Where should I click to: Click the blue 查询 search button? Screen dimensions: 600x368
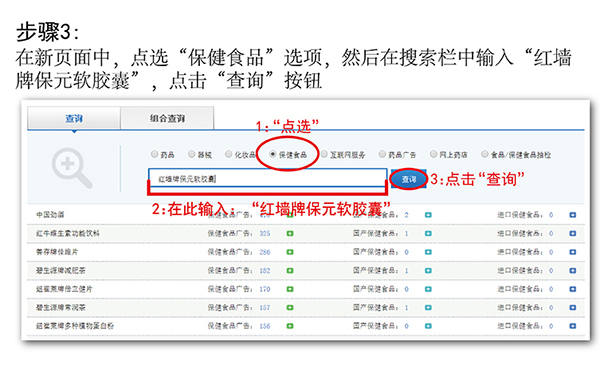point(409,179)
